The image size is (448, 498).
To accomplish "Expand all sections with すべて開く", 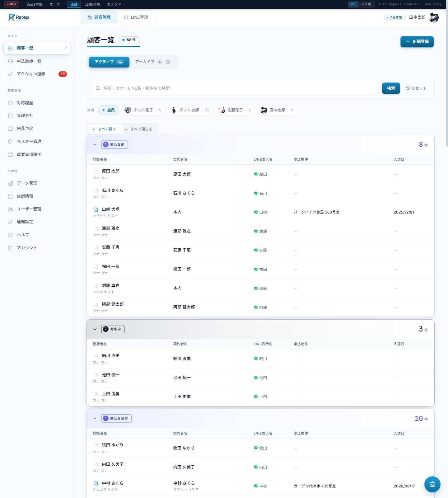I will coord(105,129).
